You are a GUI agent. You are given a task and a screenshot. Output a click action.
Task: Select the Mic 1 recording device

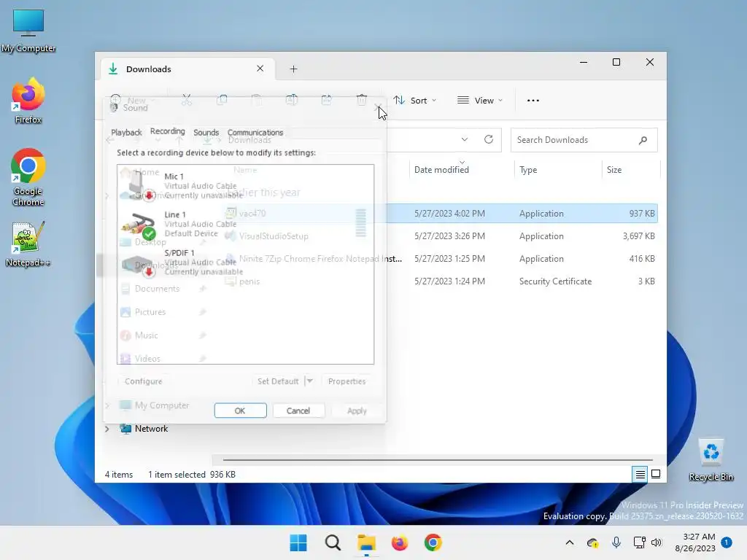point(245,186)
